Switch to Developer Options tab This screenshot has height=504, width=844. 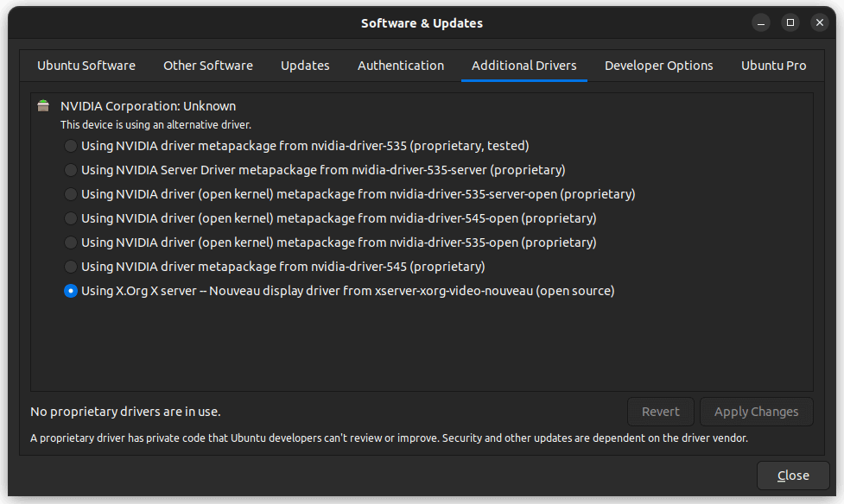coord(658,66)
